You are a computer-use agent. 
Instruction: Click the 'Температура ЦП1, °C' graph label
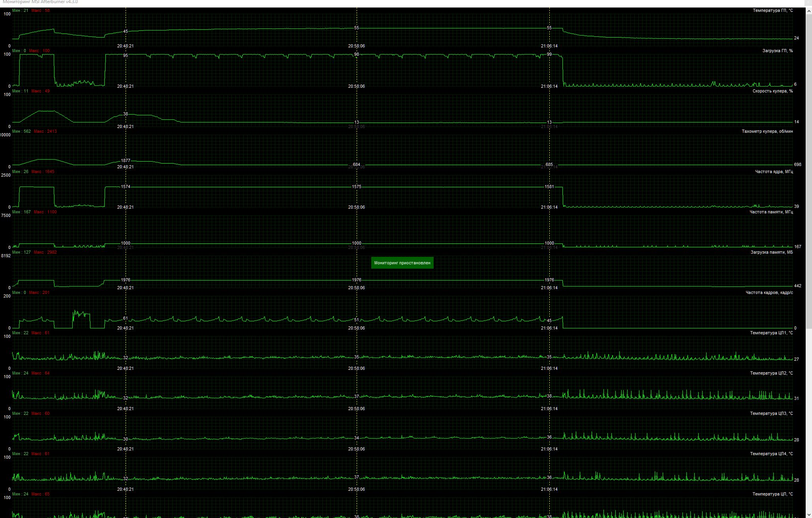pyautogui.click(x=771, y=333)
